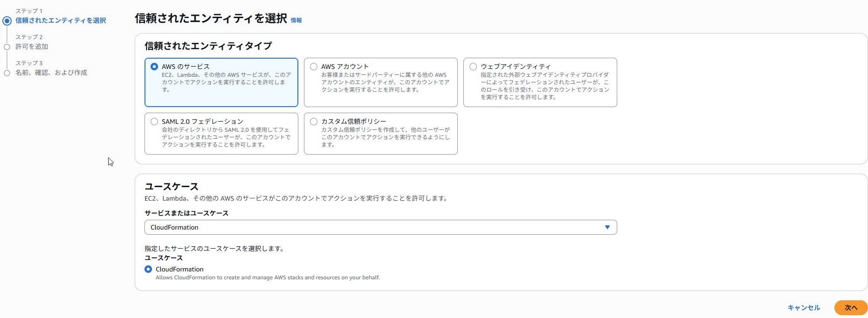The width and height of the screenshot is (868, 318).
Task: Click the ユースケース section heading
Action: [x=172, y=186]
